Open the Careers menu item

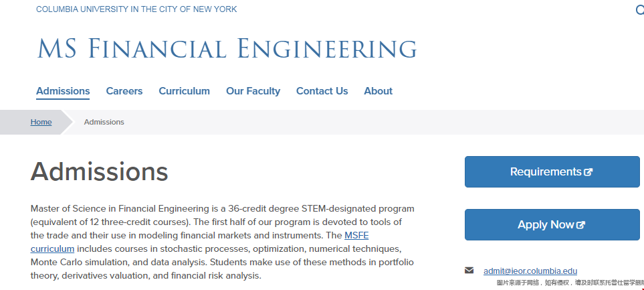(x=124, y=91)
